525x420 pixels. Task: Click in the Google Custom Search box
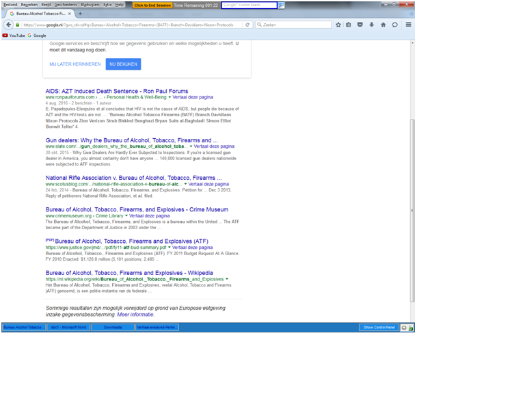click(x=249, y=5)
